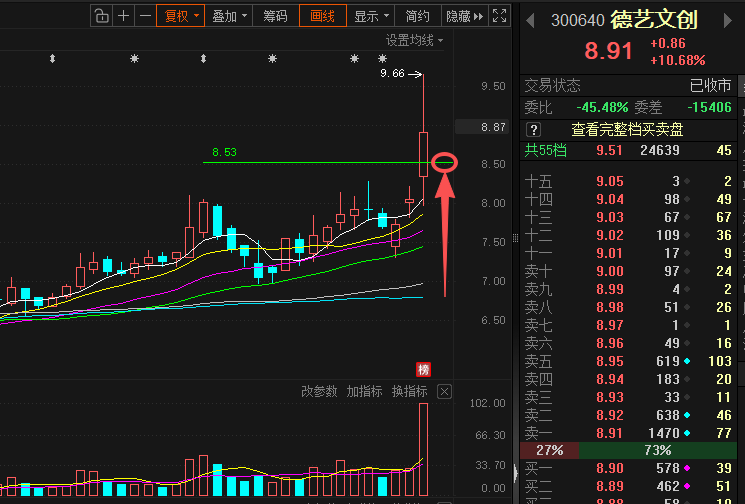Click the 隐藏 panel button
The height and width of the screenshot is (504, 745).
464,16
